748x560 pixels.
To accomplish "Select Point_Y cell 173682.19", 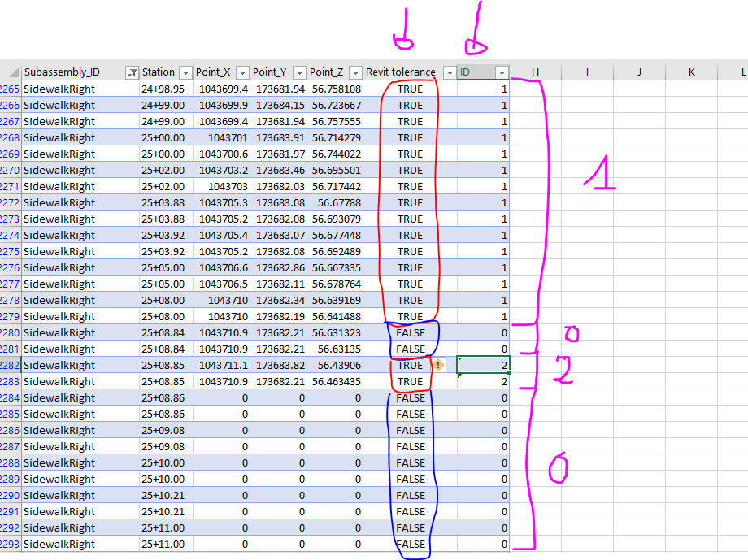I will (278, 317).
